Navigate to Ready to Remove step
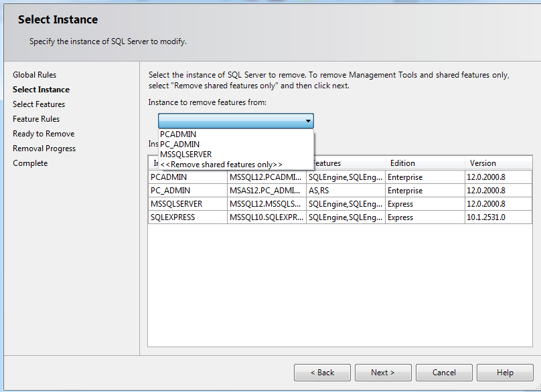Screen dimensions: 541x392 43,133
